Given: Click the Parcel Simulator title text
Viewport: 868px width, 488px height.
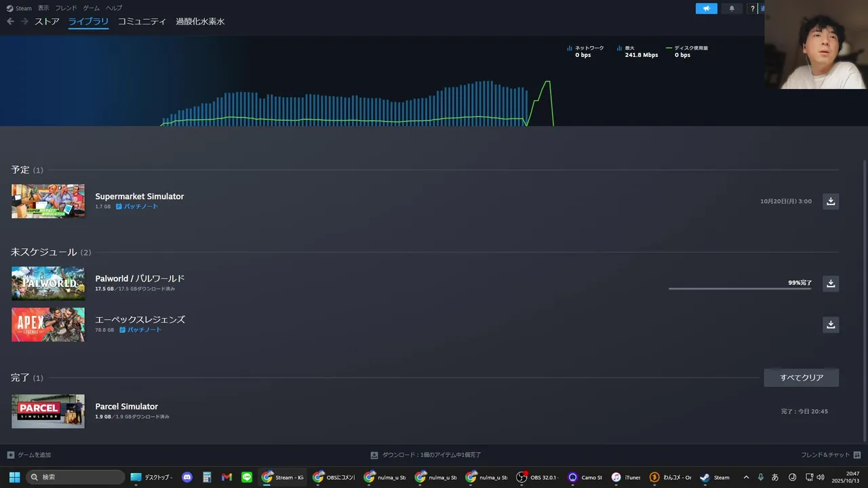Looking at the screenshot, I should click(127, 407).
